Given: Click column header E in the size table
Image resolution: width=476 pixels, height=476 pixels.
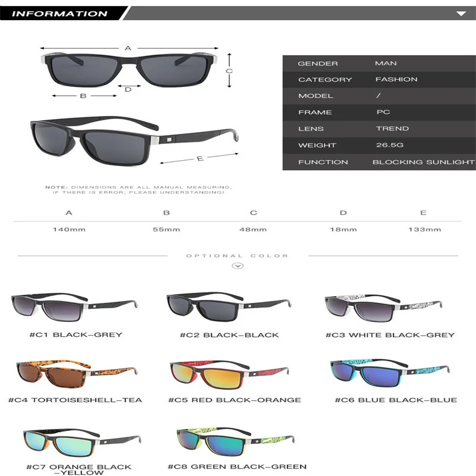Looking at the screenshot, I should point(423,213).
